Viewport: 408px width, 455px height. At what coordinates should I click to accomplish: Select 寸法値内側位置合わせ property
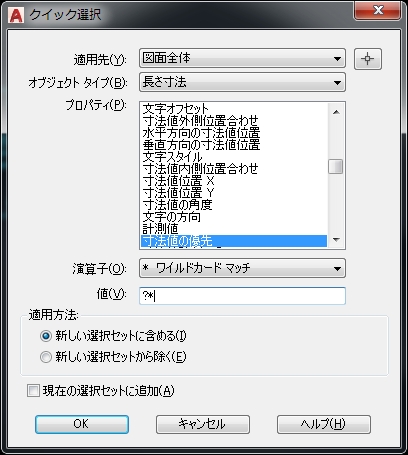(x=234, y=169)
